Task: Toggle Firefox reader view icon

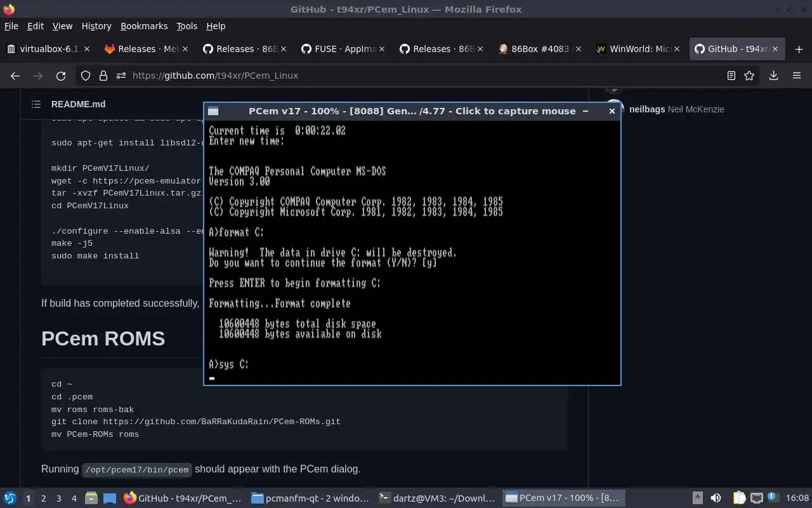Action: [x=731, y=76]
